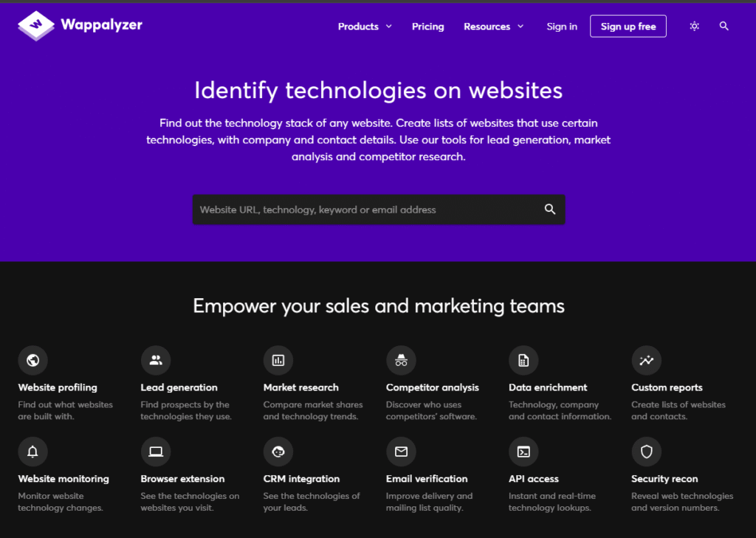
Task: Click the Website monitoring bell icon
Action: [x=32, y=452]
